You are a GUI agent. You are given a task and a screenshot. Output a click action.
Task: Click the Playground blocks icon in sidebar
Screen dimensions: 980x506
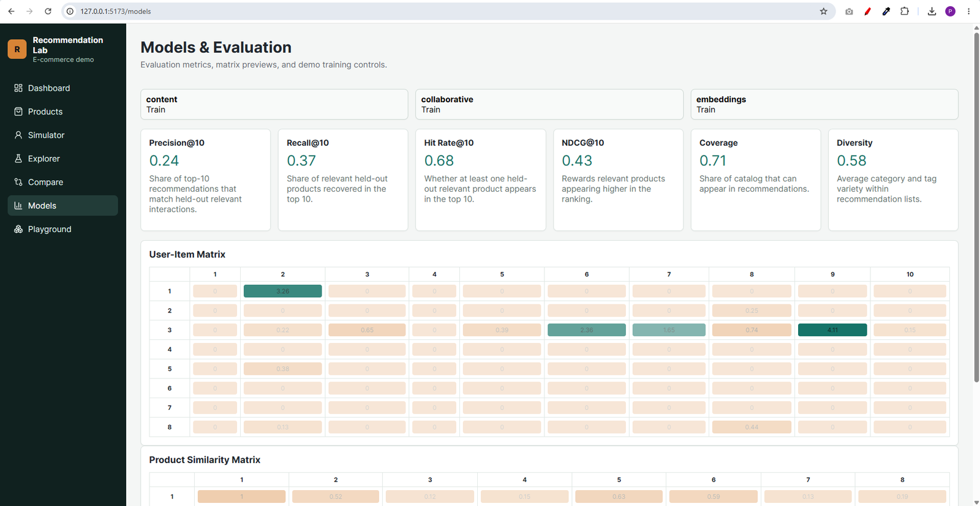[18, 229]
